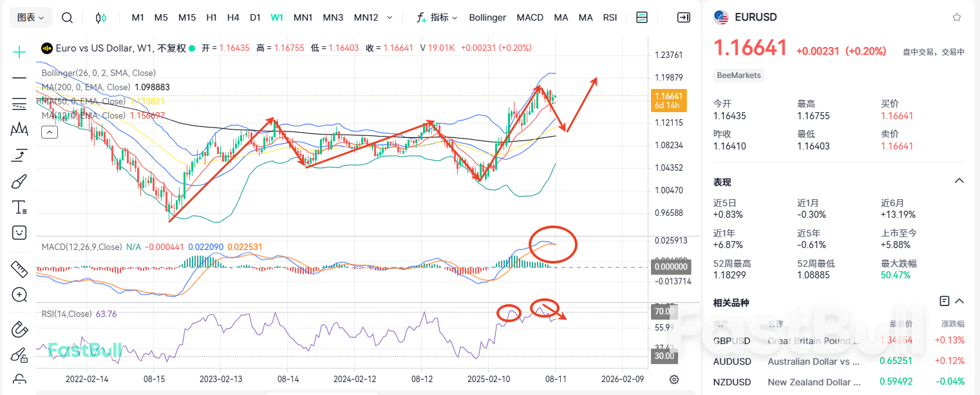Open the GBPUSD related symbol
This screenshot has height=395, width=980.
pyautogui.click(x=732, y=340)
